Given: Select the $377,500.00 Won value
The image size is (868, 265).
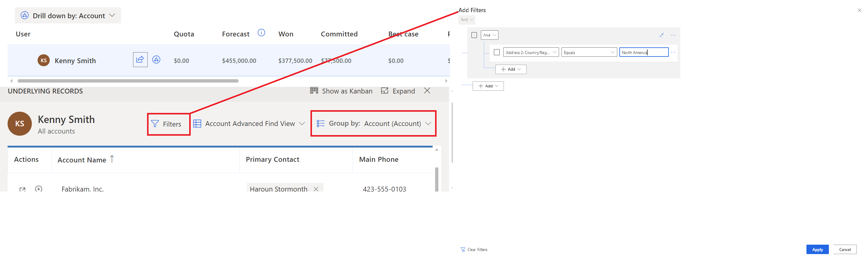Looking at the screenshot, I should tap(295, 61).
